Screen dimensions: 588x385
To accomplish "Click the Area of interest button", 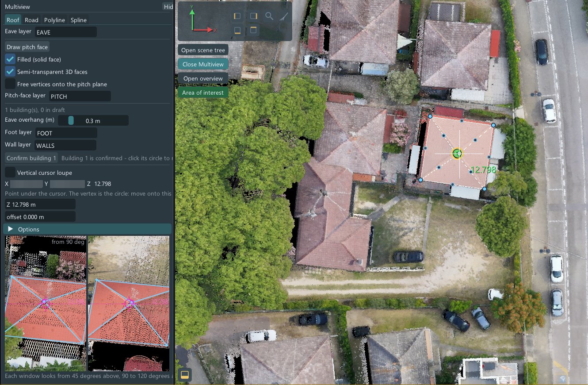I will [x=203, y=92].
